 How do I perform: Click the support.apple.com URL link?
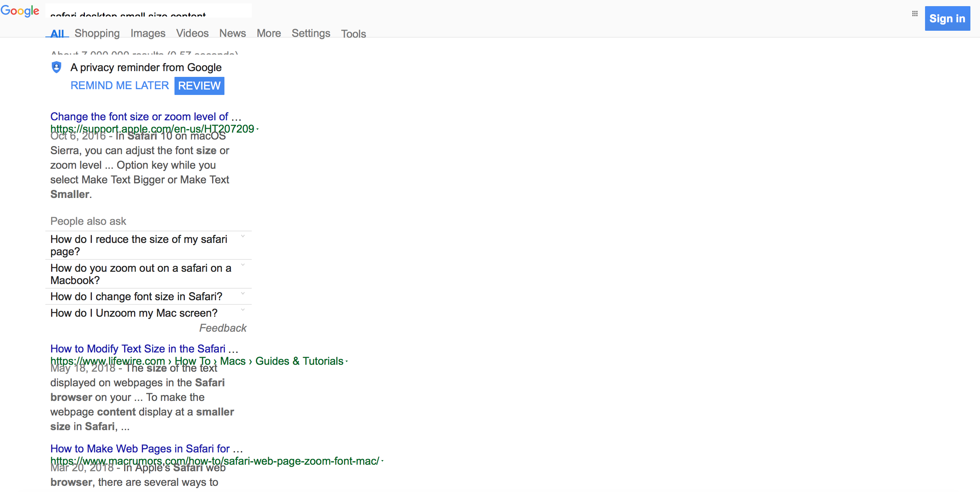152,129
